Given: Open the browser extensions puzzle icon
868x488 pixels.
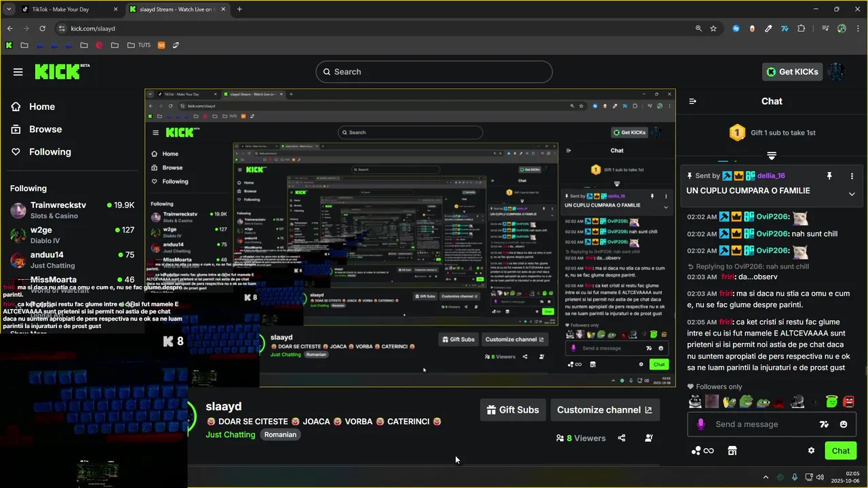Looking at the screenshot, I should click(x=802, y=28).
